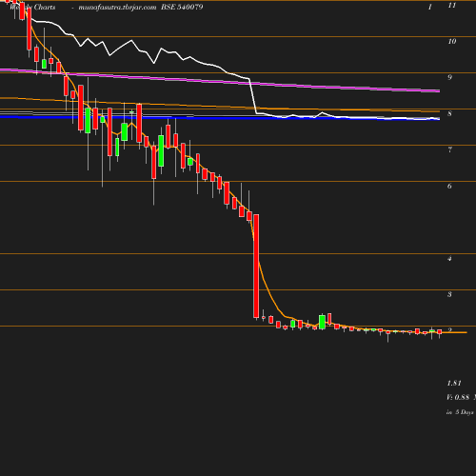Click the magenta sloping trend line
The height and width of the screenshot is (476, 476).
click(220, 81)
